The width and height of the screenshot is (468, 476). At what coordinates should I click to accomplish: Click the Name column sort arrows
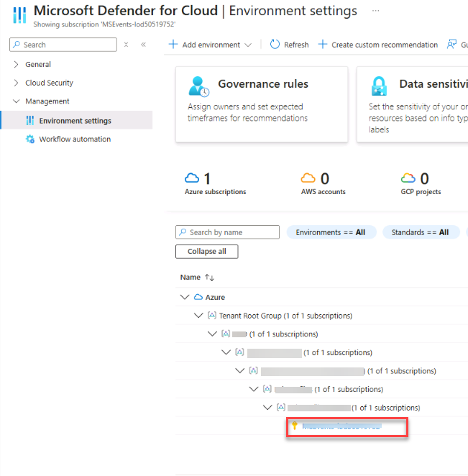pos(209,277)
